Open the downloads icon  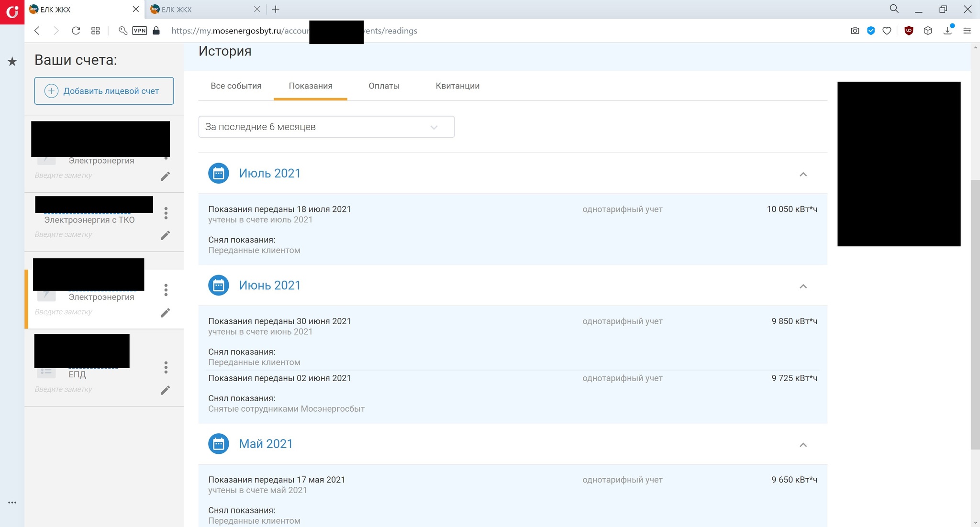pos(947,31)
